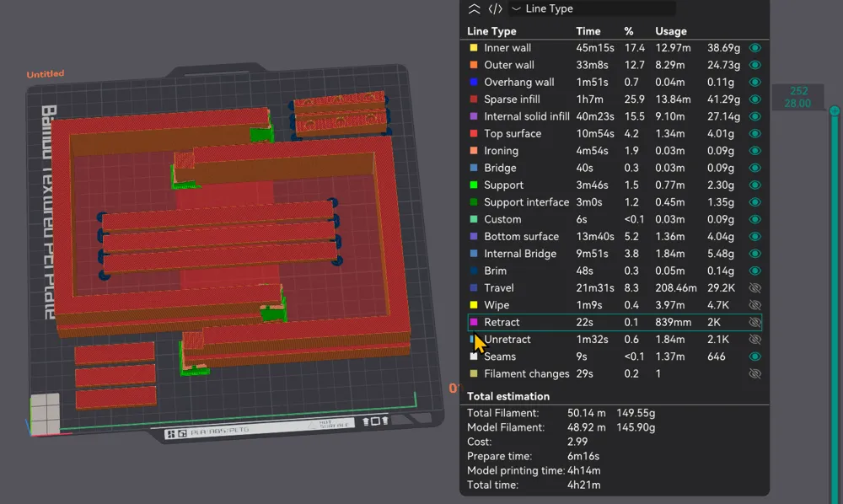Show Travel moves via crossed eye icon

754,288
